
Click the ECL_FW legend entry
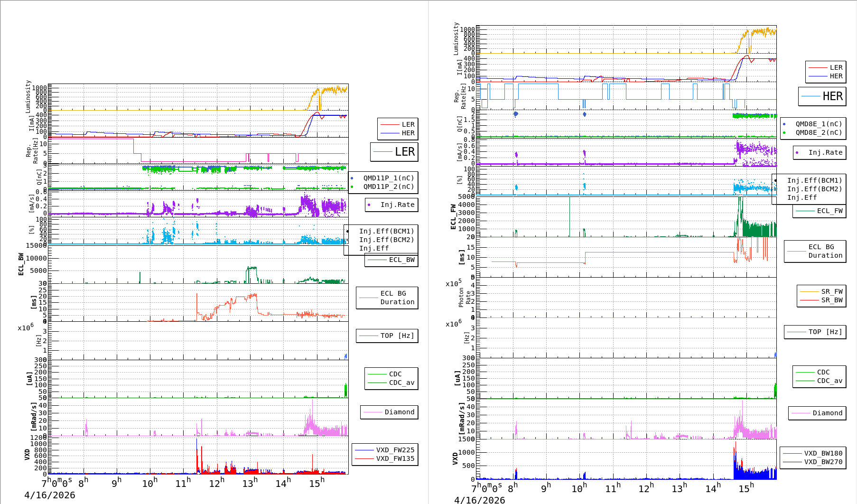coord(829,211)
